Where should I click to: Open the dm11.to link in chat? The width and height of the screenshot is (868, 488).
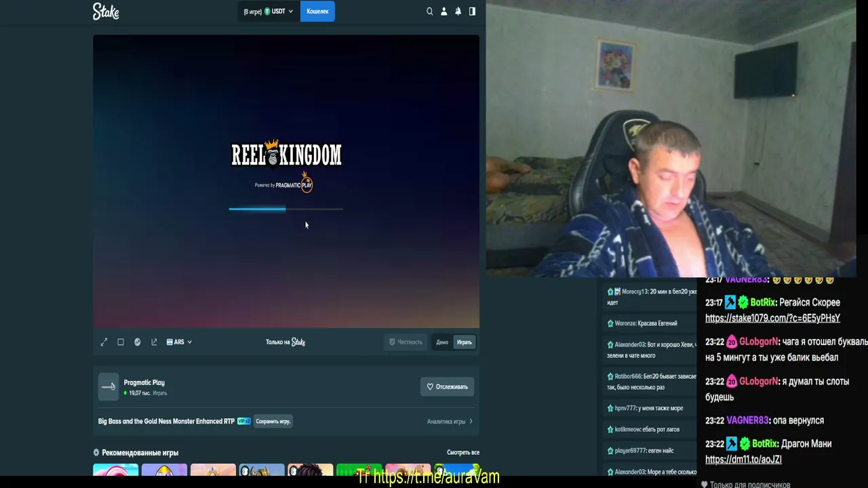coord(743,460)
